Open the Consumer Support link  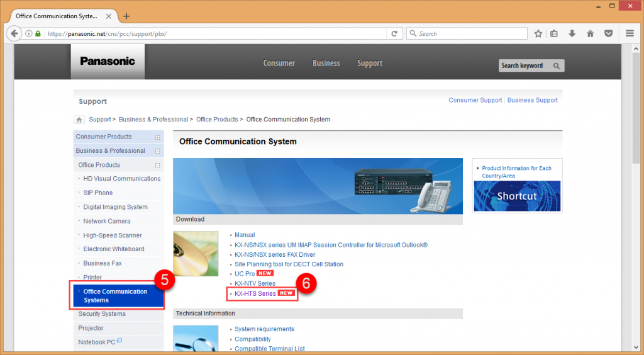475,100
